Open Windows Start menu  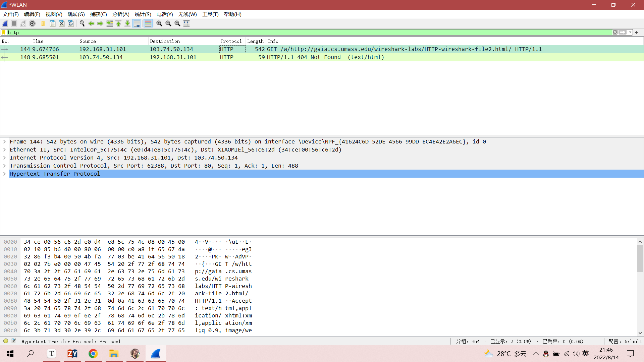(10, 354)
